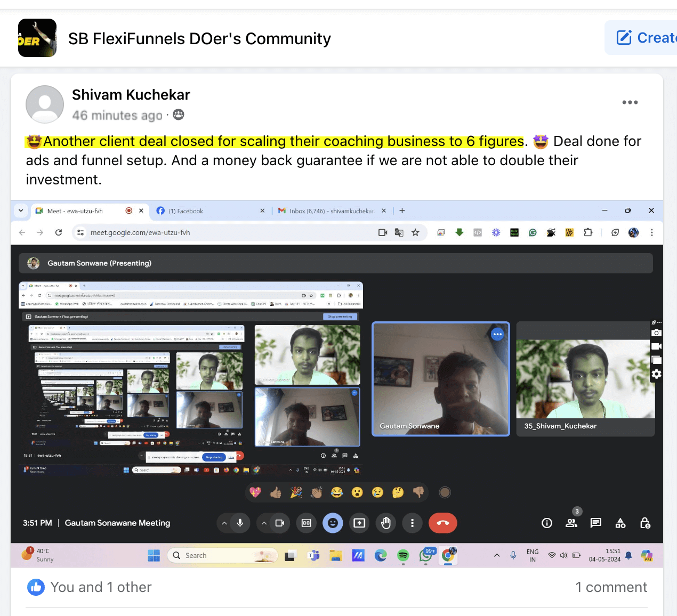Open Spotify from the taskbar

[403, 555]
